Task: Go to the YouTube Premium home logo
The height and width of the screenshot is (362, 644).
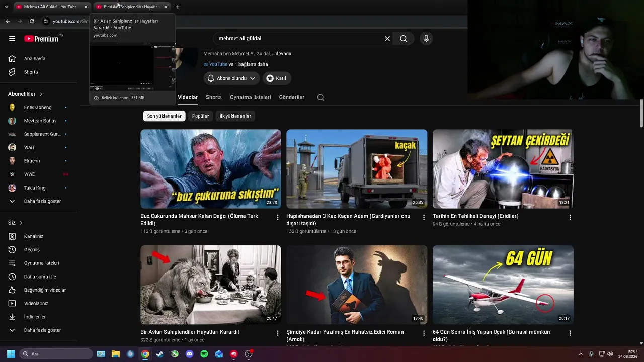Action: point(41,39)
